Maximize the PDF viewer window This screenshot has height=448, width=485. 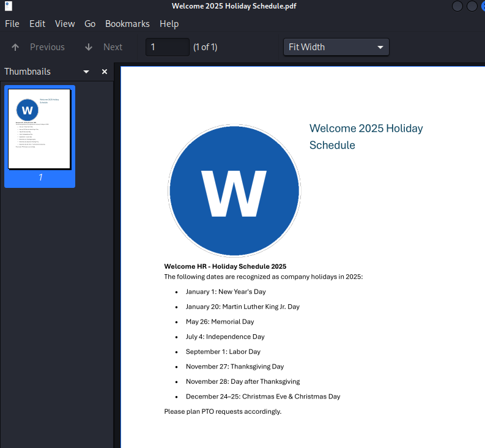coord(472,6)
